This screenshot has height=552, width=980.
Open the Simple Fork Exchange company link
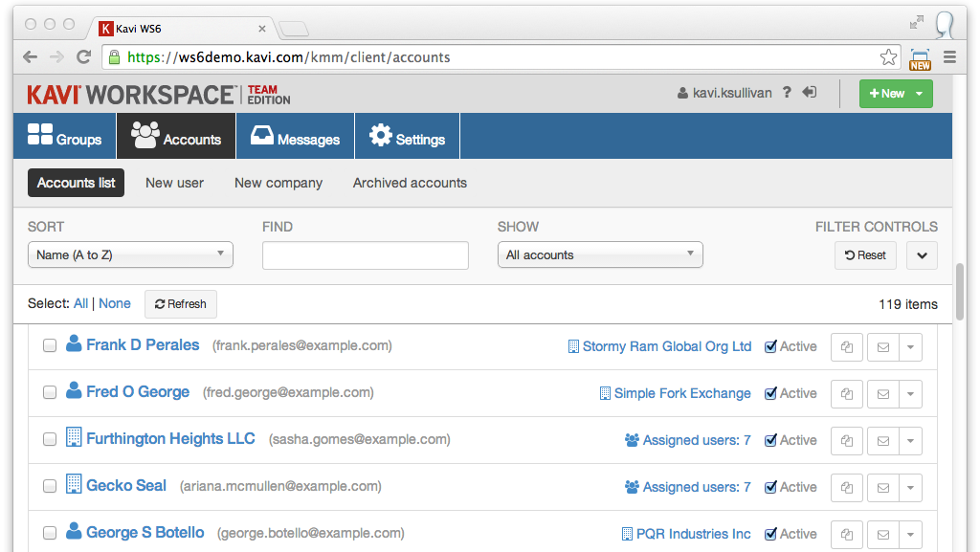(683, 393)
